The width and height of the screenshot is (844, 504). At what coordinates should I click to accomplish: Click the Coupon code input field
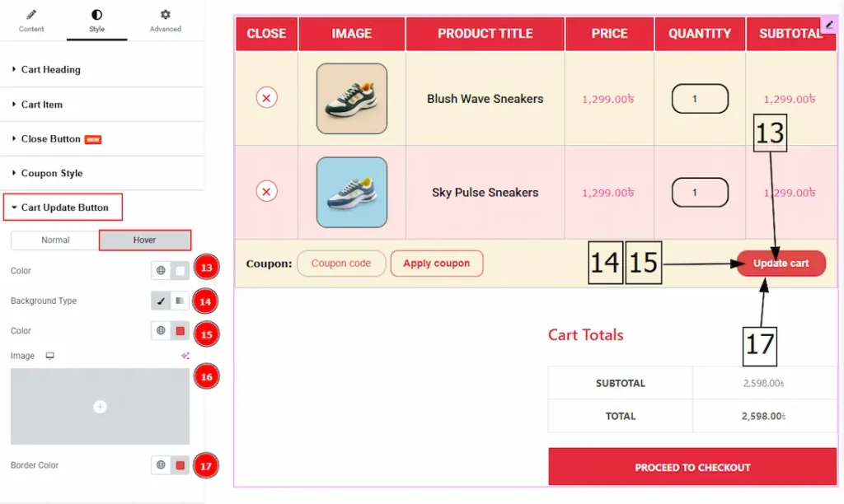340,264
